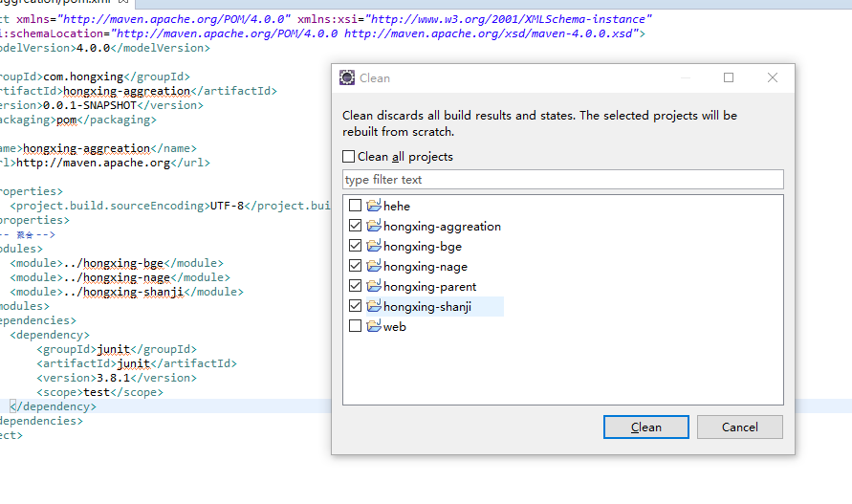
Task: Click 'com.hongxing' groupId text in editor
Action: click(83, 77)
